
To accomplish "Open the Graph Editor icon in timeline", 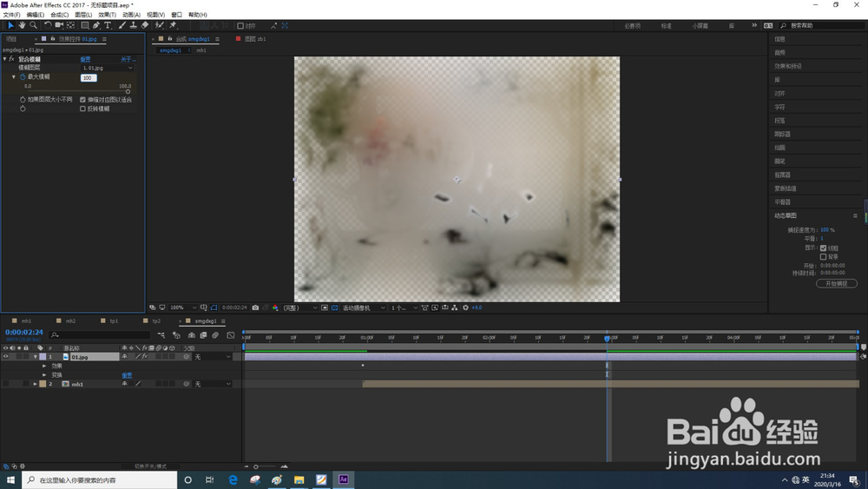I will [x=231, y=335].
